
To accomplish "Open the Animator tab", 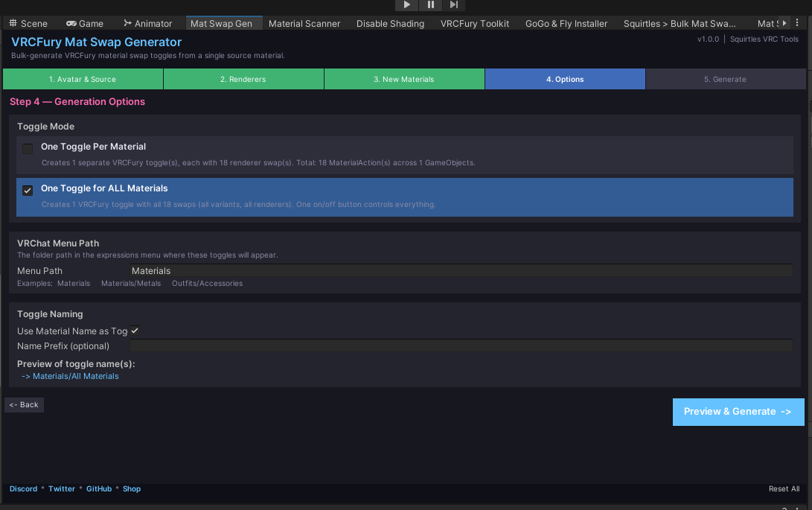I will 147,23.
